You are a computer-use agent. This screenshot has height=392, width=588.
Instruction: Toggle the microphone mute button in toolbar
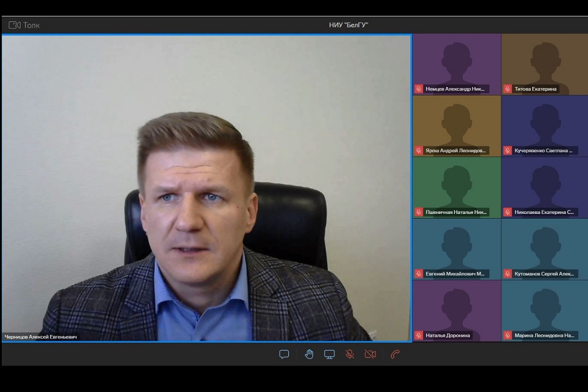pos(349,354)
